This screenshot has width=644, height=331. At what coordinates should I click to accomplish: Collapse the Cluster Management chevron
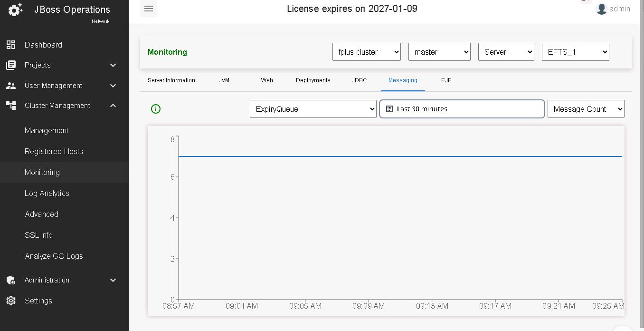[x=113, y=106]
